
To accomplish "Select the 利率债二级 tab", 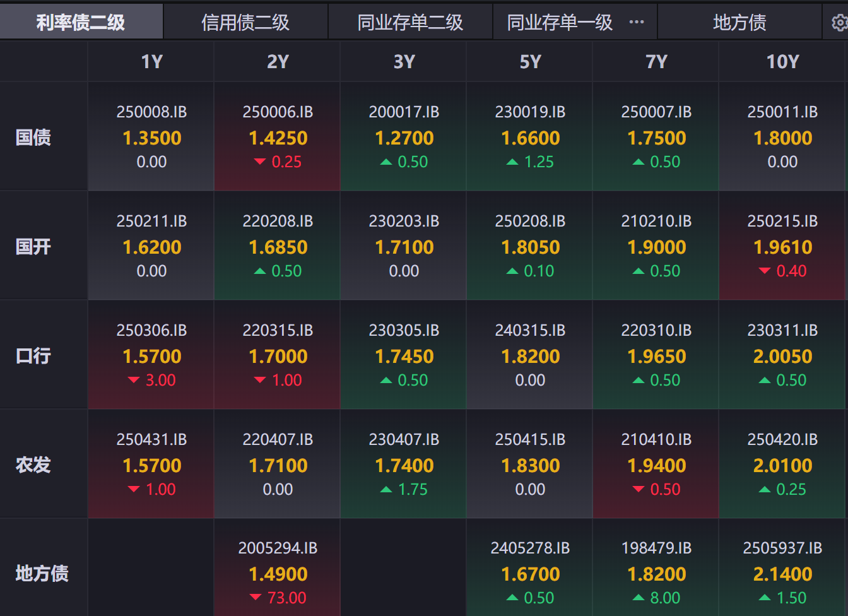I will (81, 23).
